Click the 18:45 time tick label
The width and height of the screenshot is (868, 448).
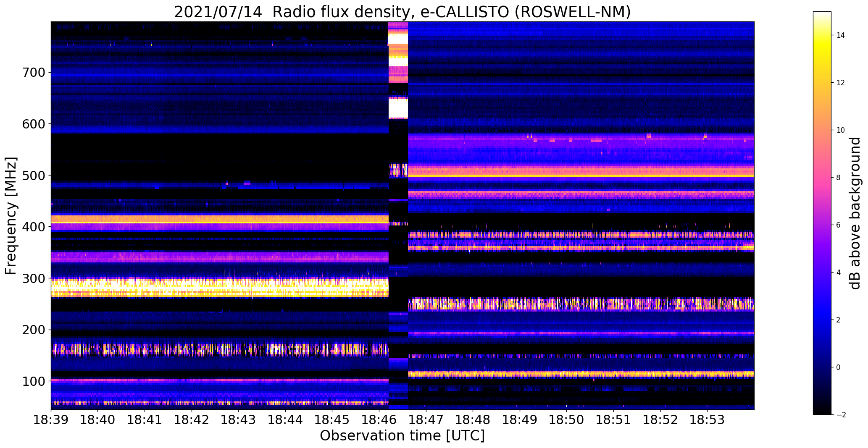[x=332, y=420]
